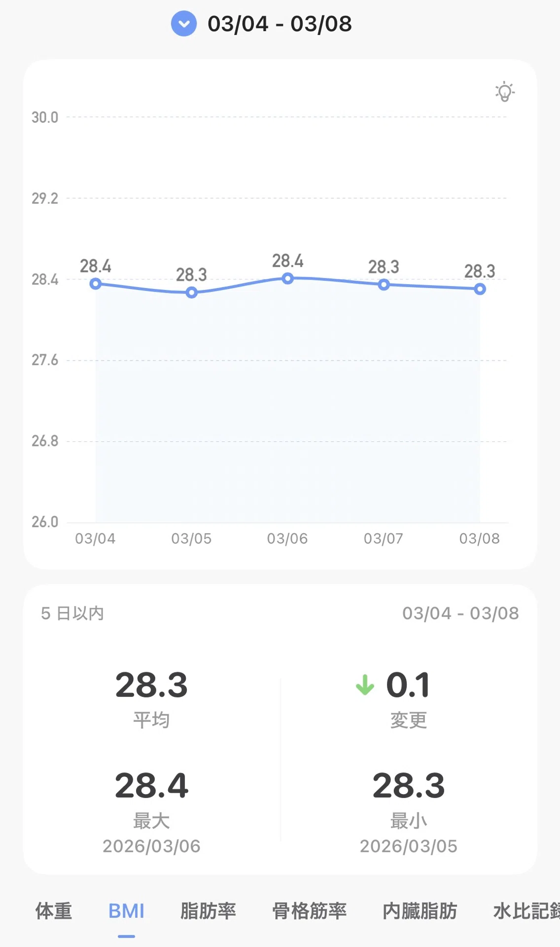Select the 03/05 data point on chart

pos(192,292)
